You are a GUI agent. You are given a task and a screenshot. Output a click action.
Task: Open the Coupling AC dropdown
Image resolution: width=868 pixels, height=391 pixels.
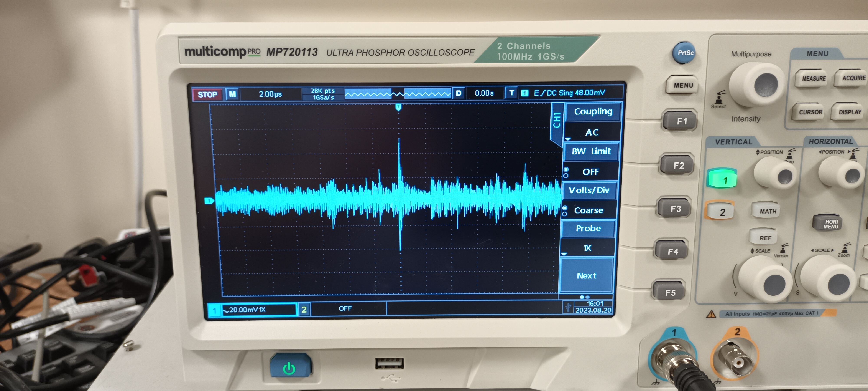pos(592,132)
